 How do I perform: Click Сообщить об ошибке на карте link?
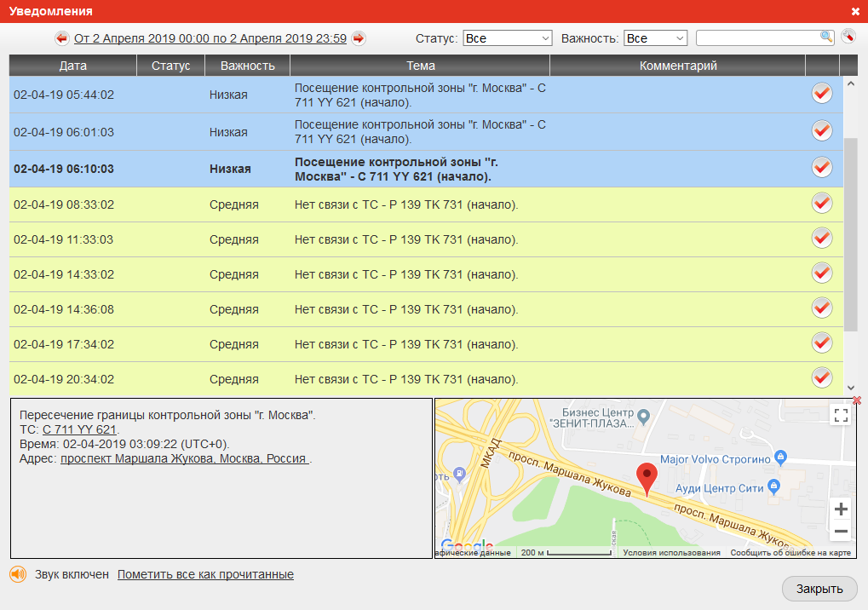pyautogui.click(x=790, y=552)
